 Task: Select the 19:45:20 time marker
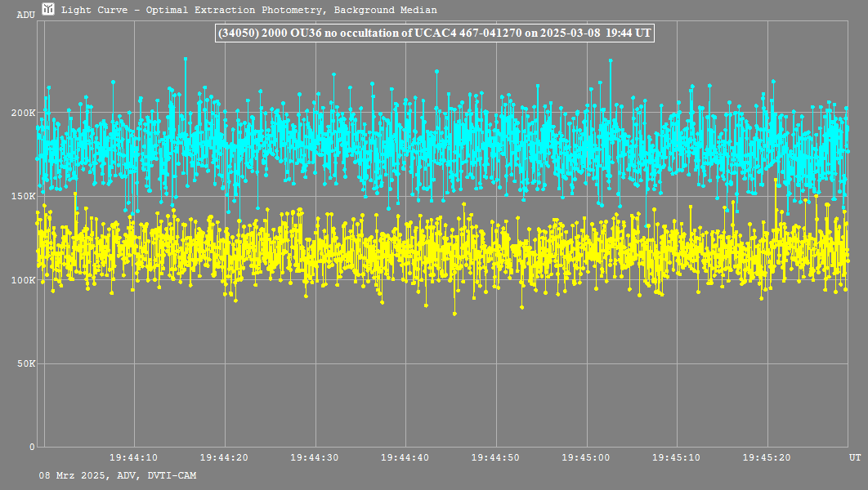767,458
